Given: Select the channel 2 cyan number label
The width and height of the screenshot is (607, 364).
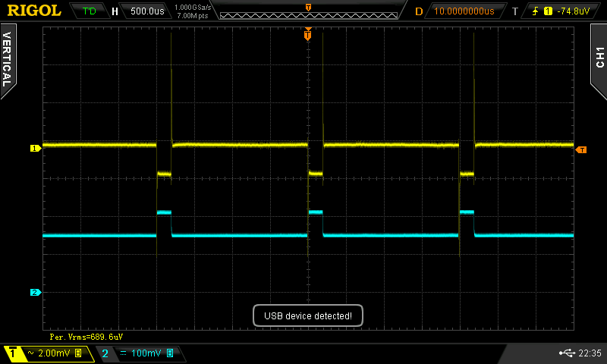Looking at the screenshot, I should [x=105, y=353].
